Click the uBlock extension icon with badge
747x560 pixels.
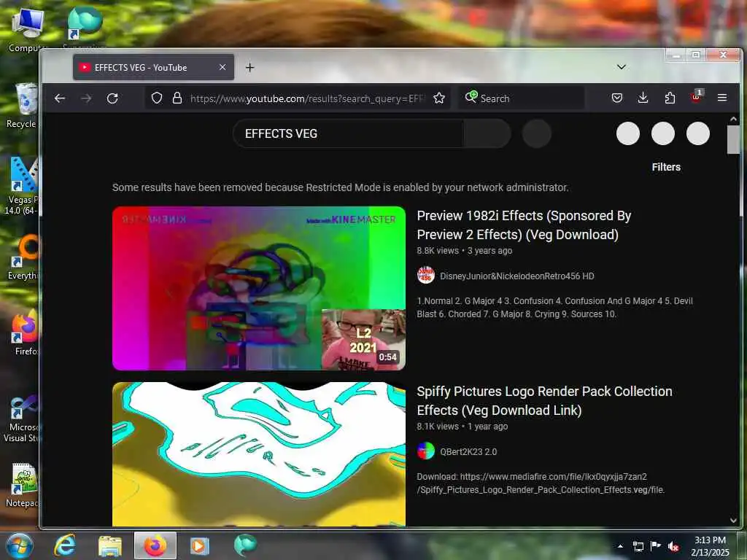696,97
